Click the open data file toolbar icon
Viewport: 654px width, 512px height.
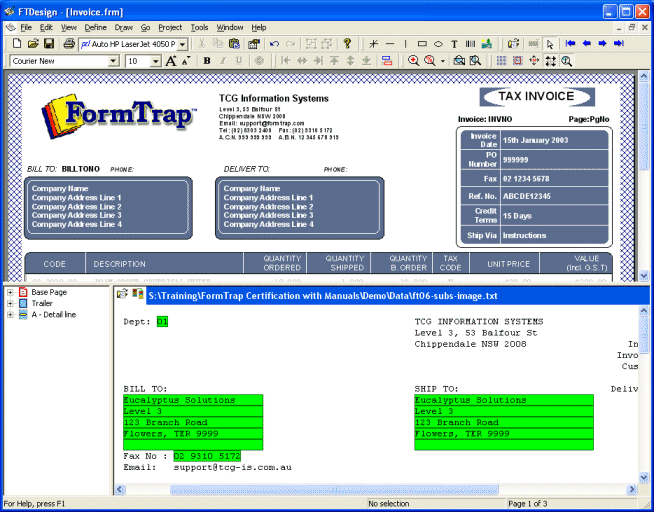(x=513, y=44)
